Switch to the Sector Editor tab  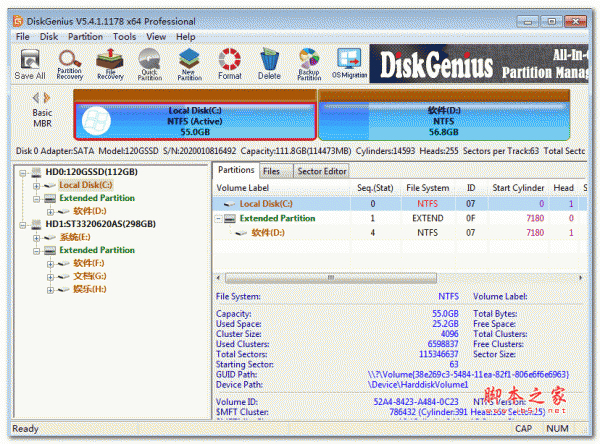[322, 171]
